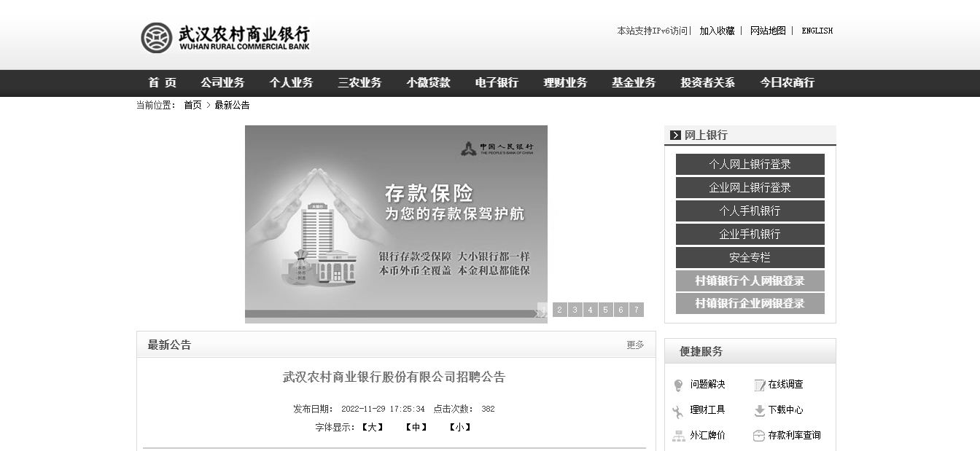Image resolution: width=980 pixels, height=451 pixels.
Task: Click the 存款保险 banner image
Action: pos(396,219)
